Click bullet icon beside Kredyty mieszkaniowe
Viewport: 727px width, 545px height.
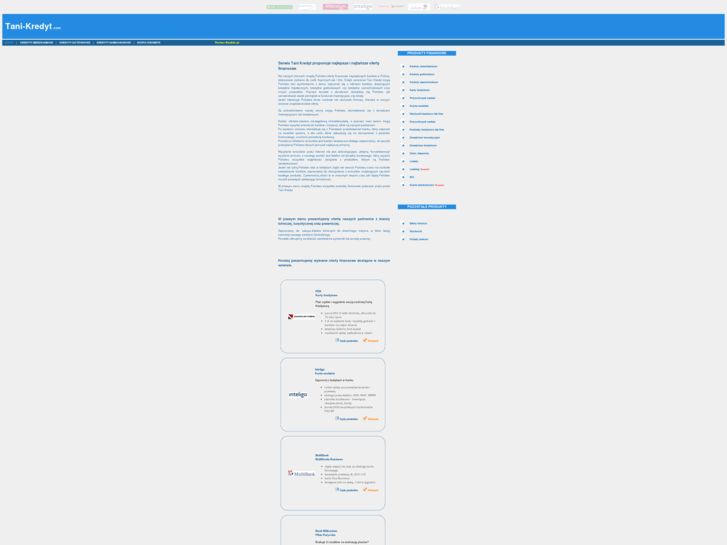click(x=403, y=66)
